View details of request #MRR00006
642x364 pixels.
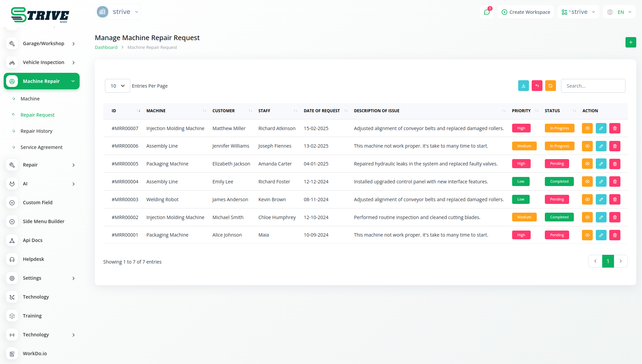click(x=587, y=146)
